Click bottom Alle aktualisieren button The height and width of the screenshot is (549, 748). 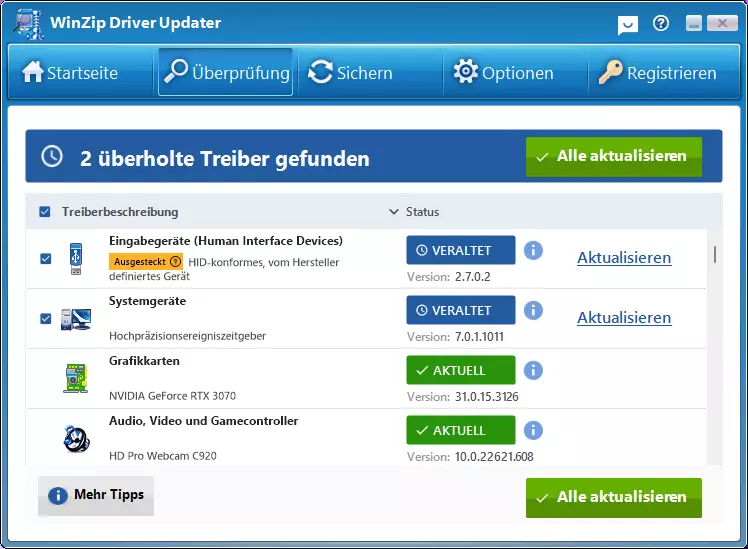(614, 497)
